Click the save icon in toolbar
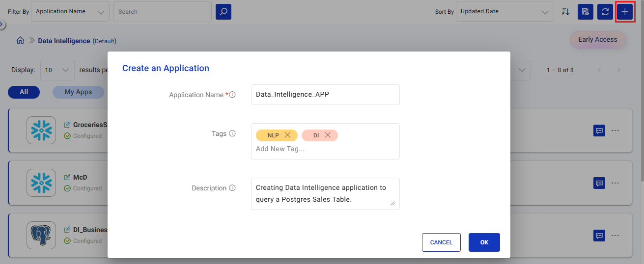The image size is (644, 264). (x=585, y=12)
